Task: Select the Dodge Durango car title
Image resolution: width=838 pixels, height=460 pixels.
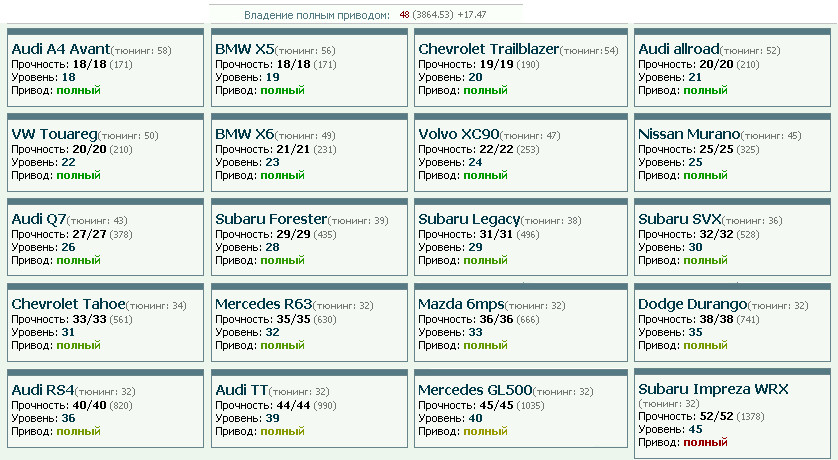Action: click(x=692, y=304)
